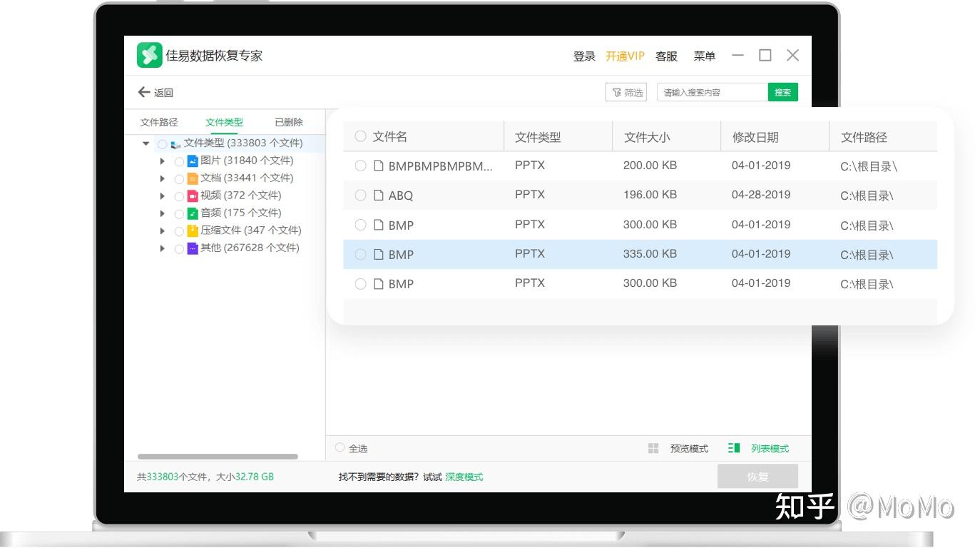
Task: Open the filter funnel 筛选 button
Action: (626, 92)
